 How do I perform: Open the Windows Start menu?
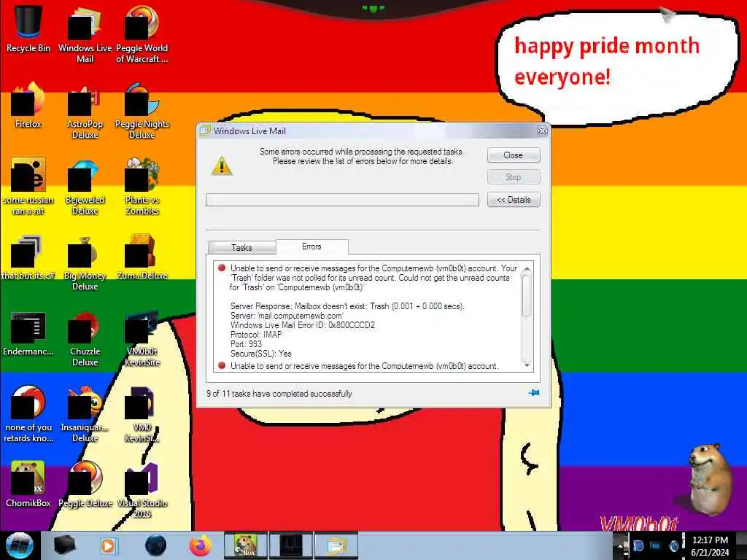coord(19,545)
